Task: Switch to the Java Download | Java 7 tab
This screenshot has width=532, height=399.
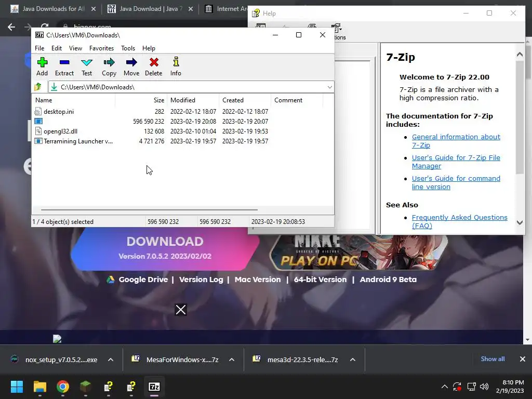Action: click(145, 9)
